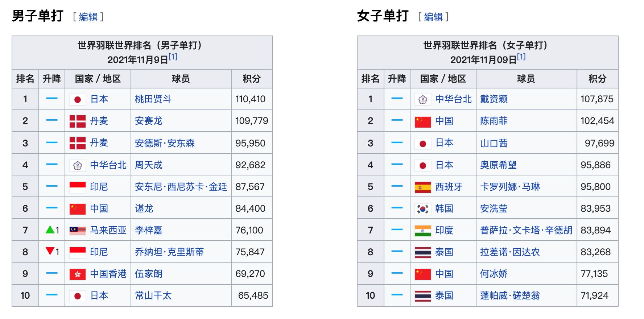
Task: Open footnote [1] in women's singles header
Action: coord(521,57)
